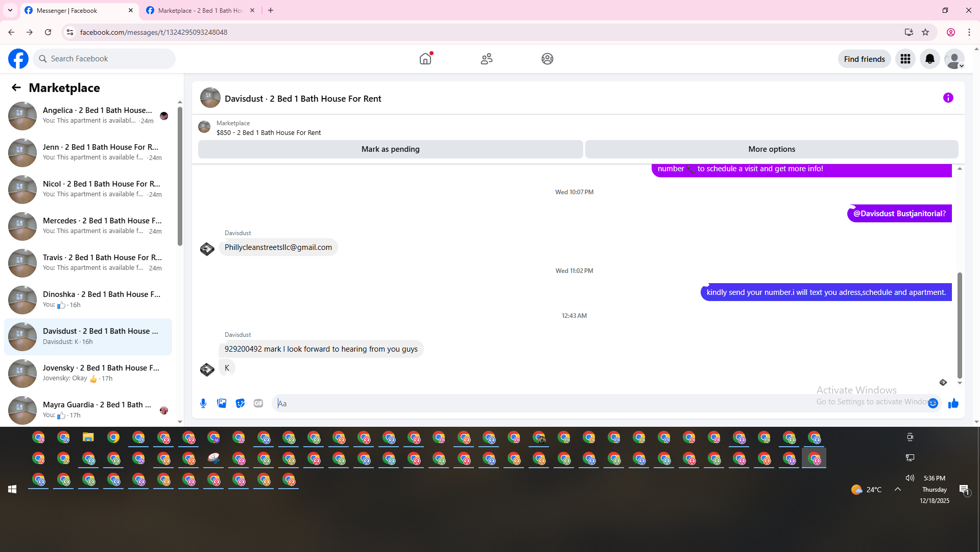Screen dimensions: 980x552
Task: Click the Search Facebook field
Action: 105,59
